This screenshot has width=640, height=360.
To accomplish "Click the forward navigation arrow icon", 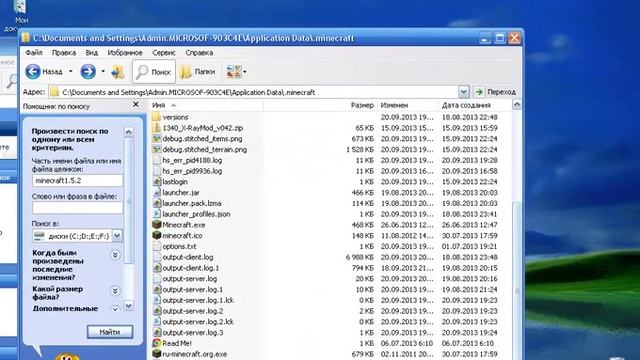I will coord(88,72).
